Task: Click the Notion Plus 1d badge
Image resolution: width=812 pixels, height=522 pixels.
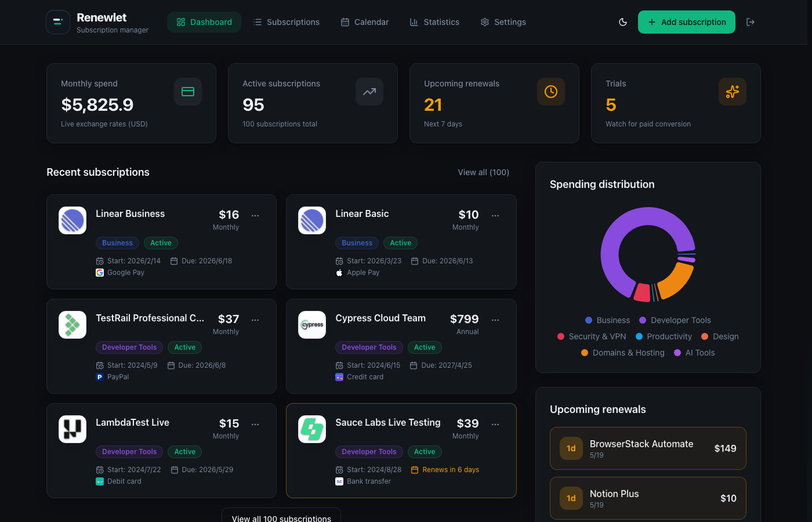Action: 571,498
